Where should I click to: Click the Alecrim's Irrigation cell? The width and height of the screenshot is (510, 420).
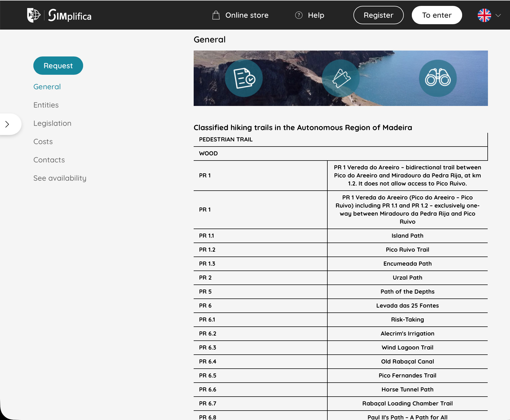click(408, 334)
